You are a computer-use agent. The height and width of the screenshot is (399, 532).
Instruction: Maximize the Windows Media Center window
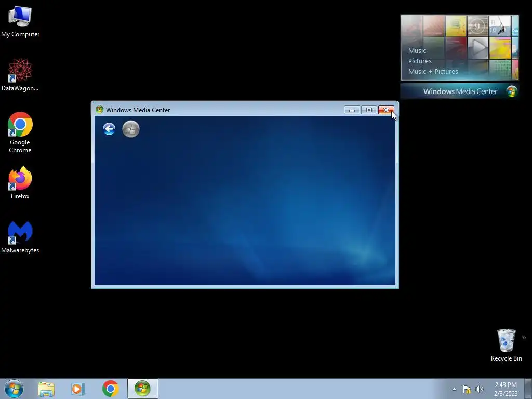click(x=369, y=110)
